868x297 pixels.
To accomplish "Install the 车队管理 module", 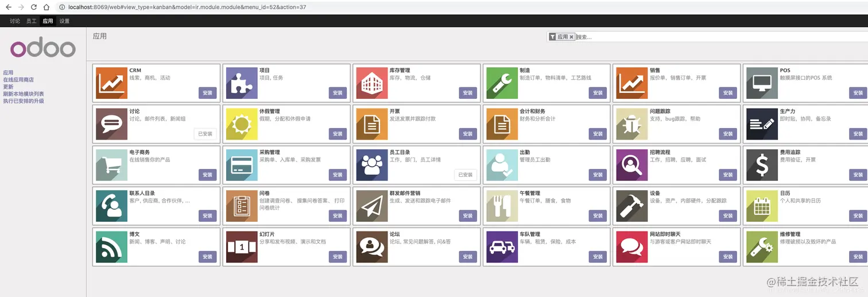I will click(598, 257).
